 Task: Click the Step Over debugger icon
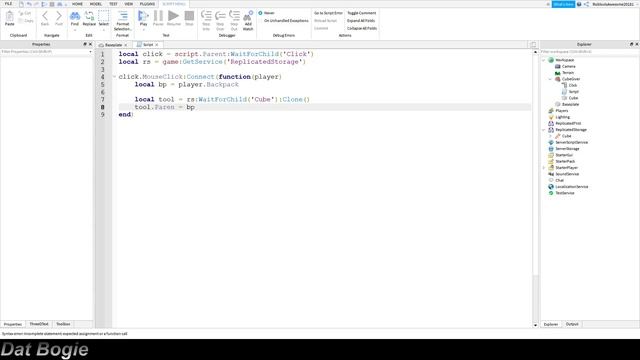[220, 20]
